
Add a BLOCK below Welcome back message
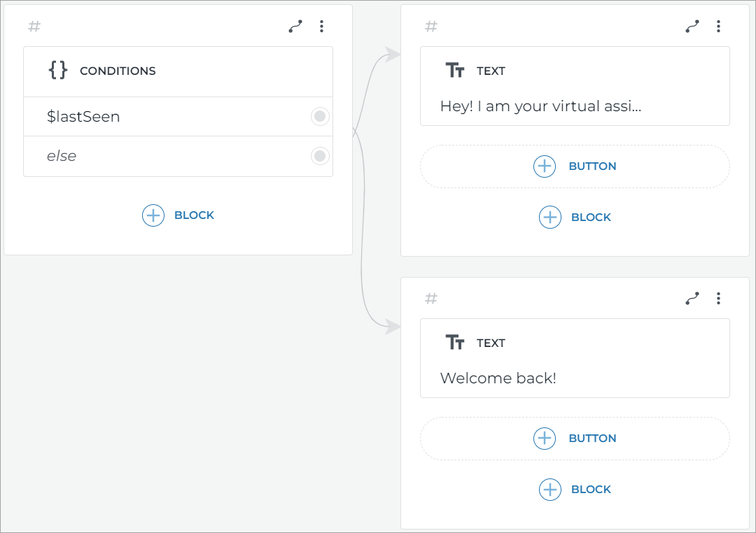click(575, 489)
